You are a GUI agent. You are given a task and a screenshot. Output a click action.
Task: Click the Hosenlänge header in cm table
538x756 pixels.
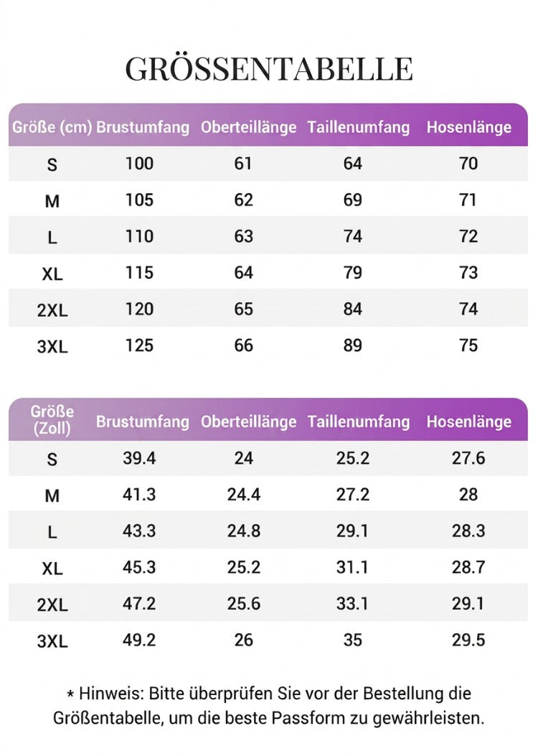tap(469, 127)
